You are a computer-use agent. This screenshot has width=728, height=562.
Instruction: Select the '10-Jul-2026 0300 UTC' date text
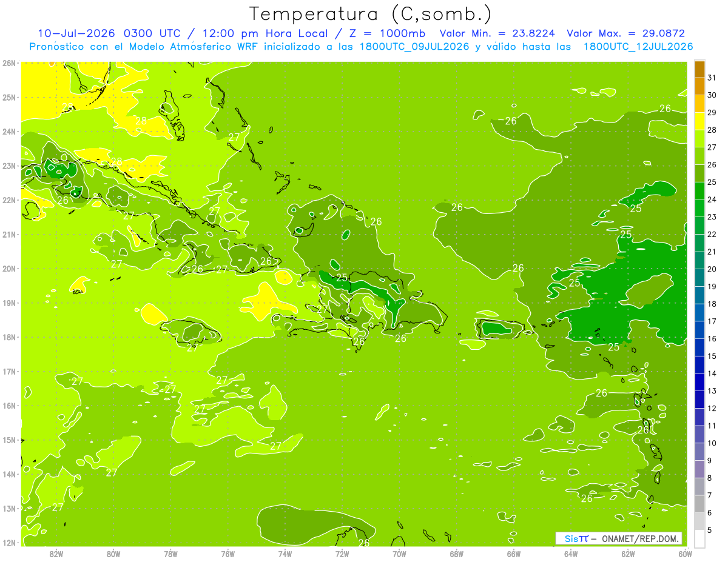click(109, 33)
